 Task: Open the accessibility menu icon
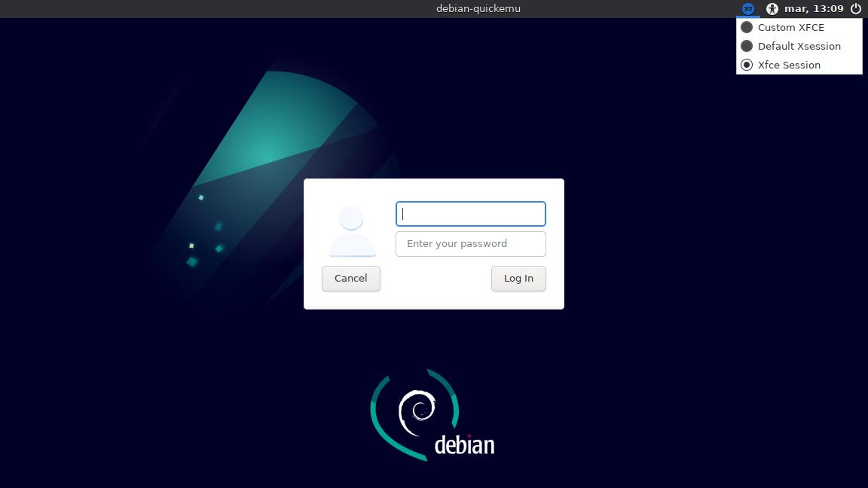click(772, 9)
